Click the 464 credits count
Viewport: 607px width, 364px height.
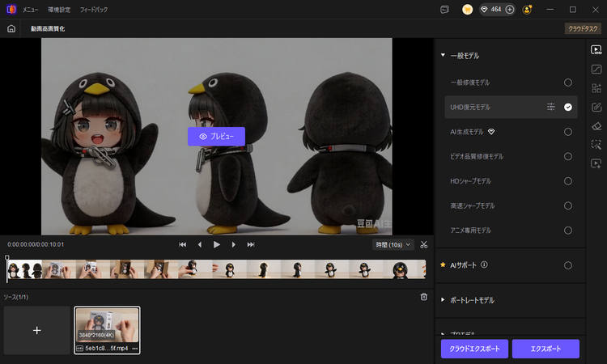tap(496, 9)
